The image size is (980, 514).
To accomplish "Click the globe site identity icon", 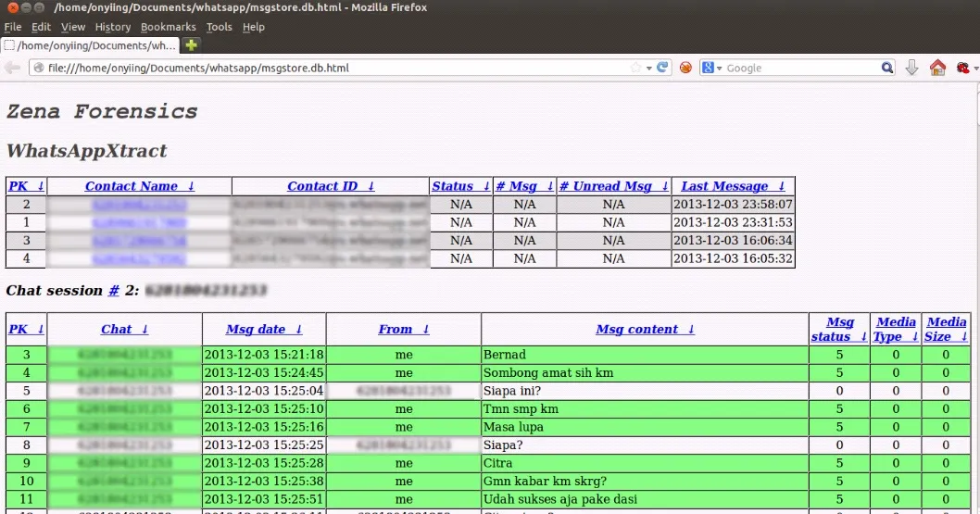I will 38,68.
